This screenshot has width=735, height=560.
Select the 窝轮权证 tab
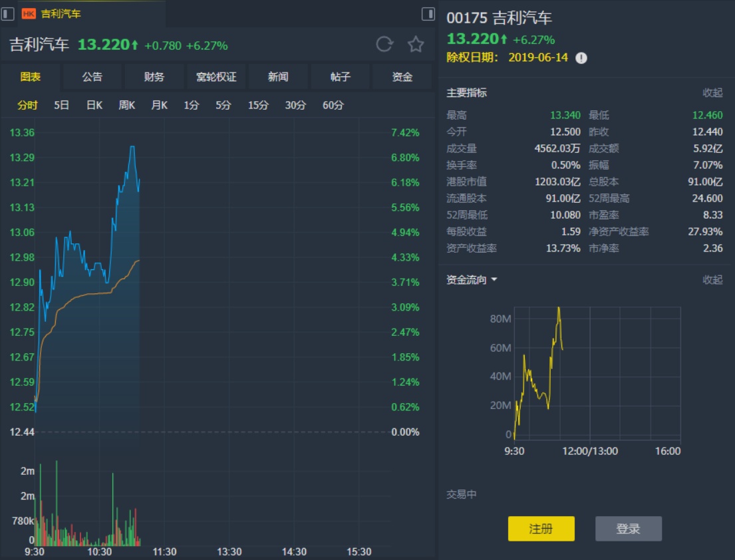coord(216,77)
